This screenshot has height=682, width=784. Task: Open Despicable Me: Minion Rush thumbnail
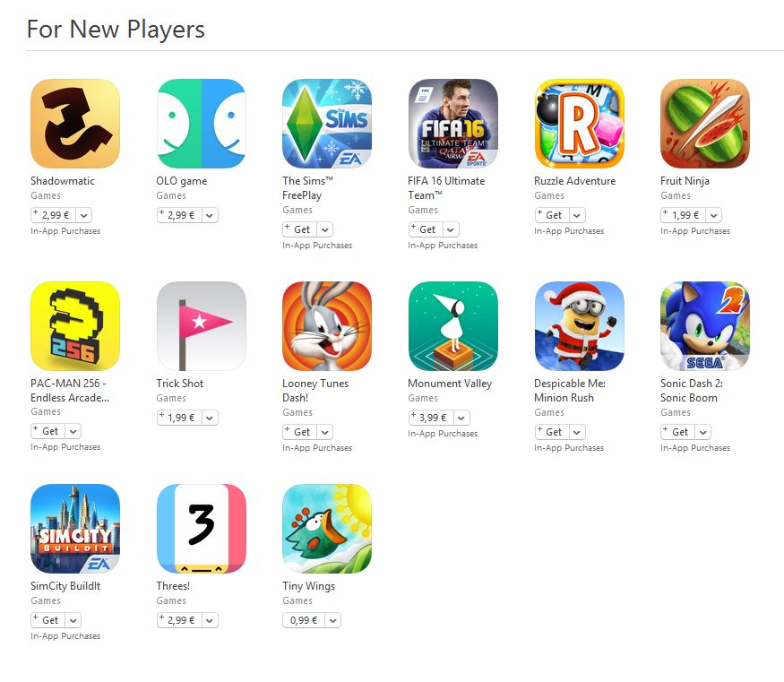579,326
